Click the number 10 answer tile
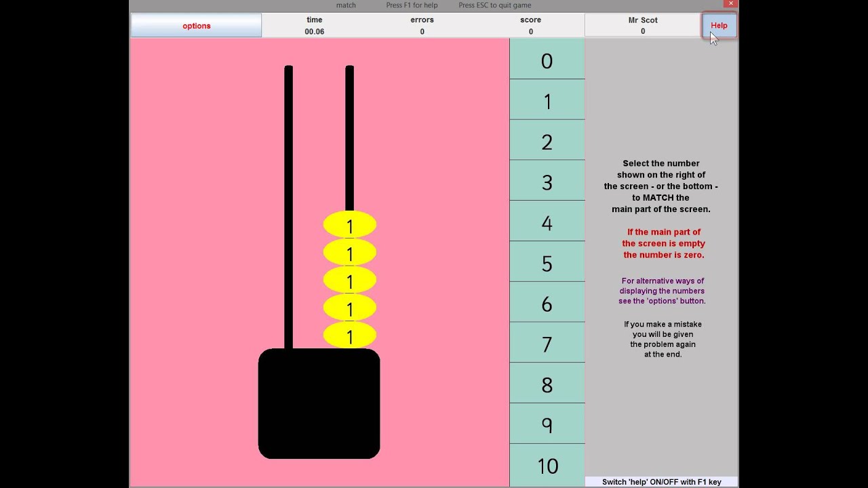The height and width of the screenshot is (488, 868). click(x=547, y=465)
